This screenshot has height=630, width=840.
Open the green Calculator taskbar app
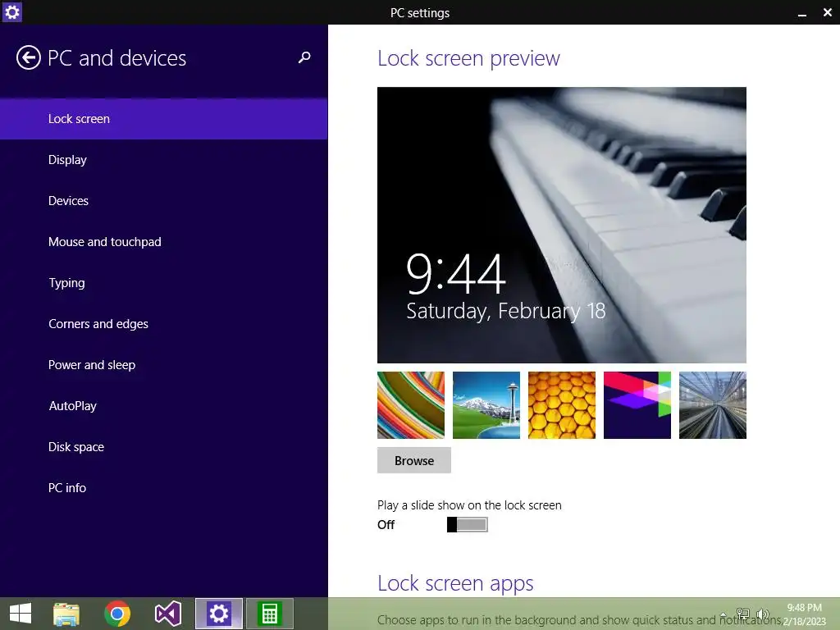pos(269,614)
